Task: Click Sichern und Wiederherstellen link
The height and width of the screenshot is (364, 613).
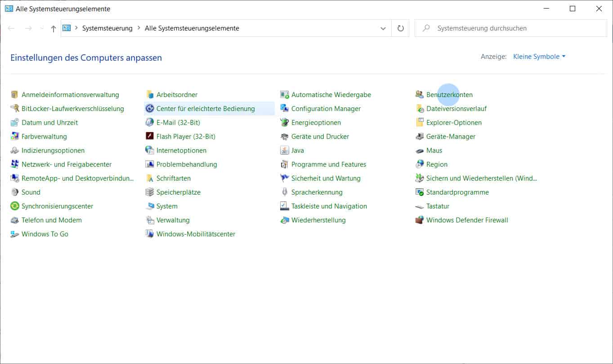Action: [x=482, y=178]
